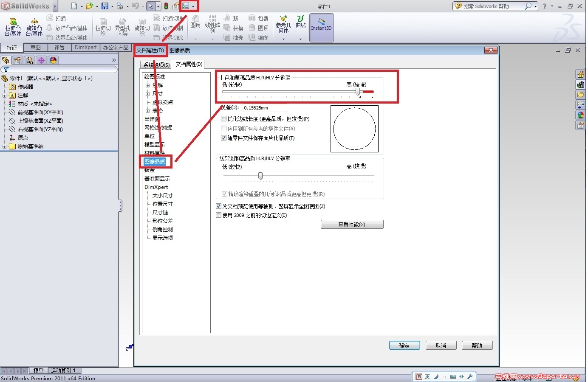Click the New document icon
This screenshot has width=588, height=382.
point(74,6)
